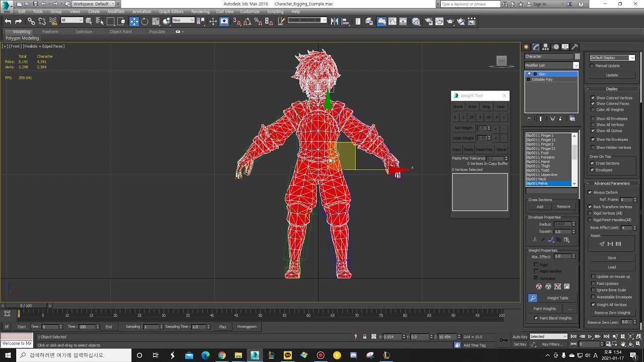Open the selection filter All dropdown

click(71, 20)
